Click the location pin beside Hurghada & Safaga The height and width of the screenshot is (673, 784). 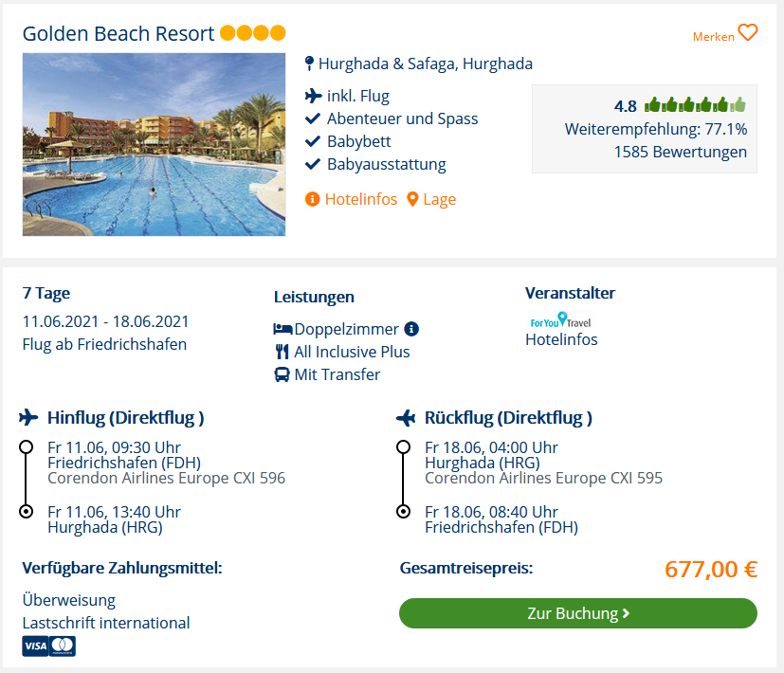(x=309, y=64)
